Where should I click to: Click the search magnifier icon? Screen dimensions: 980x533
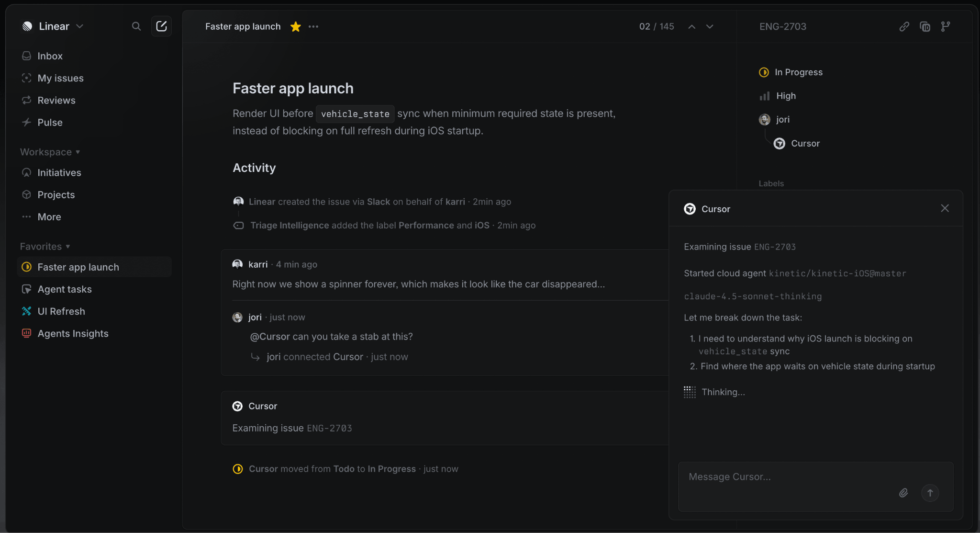[x=136, y=26]
